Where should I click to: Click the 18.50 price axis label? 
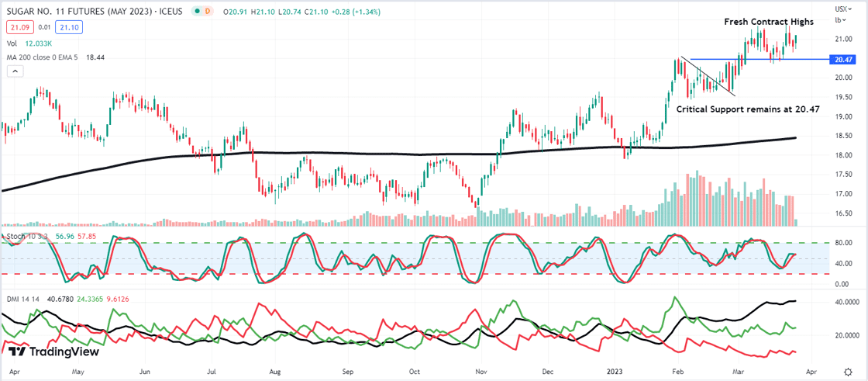tap(843, 136)
